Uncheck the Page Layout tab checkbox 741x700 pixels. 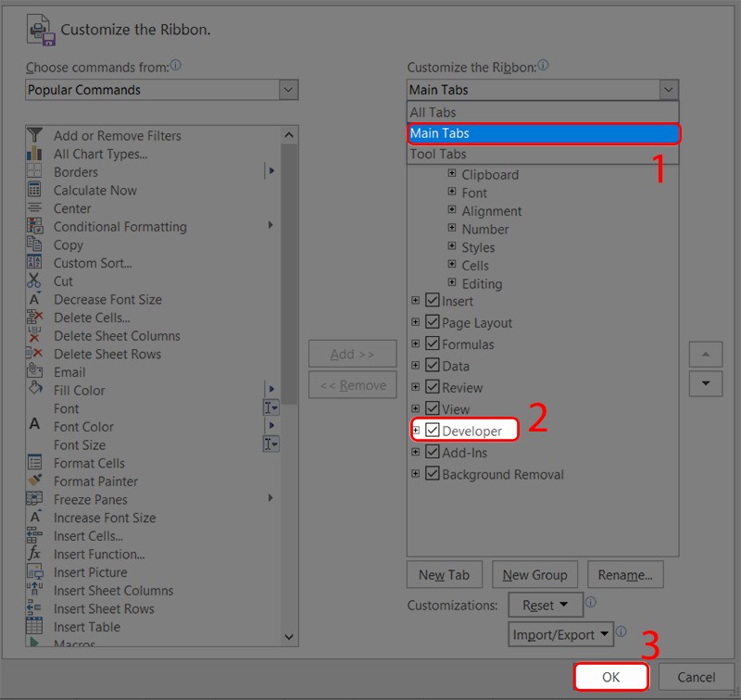point(432,321)
